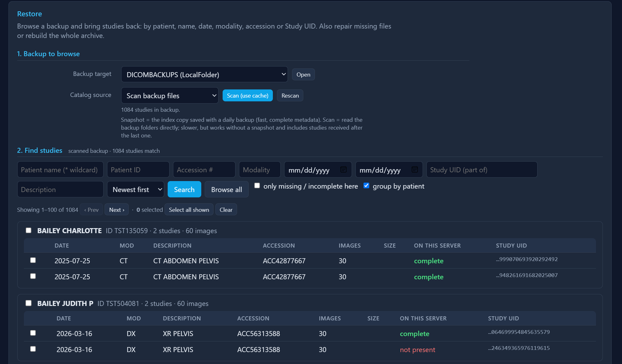Click the Open button beside Backup target
622x364 pixels.
coord(303,75)
